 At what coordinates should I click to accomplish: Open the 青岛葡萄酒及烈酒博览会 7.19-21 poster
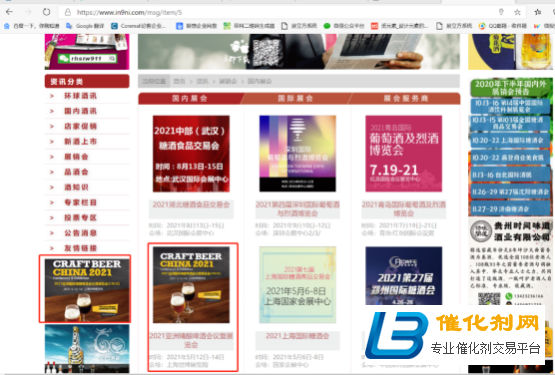pyautogui.click(x=404, y=154)
